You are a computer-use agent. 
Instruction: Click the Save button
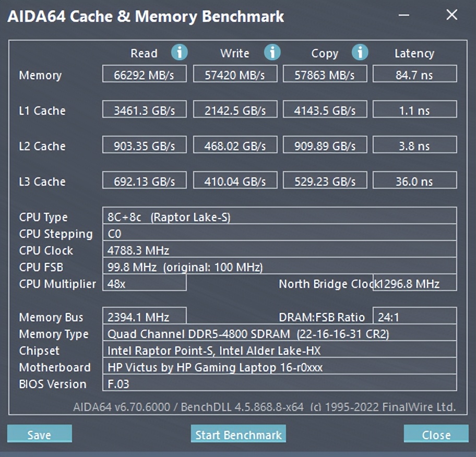(x=40, y=435)
